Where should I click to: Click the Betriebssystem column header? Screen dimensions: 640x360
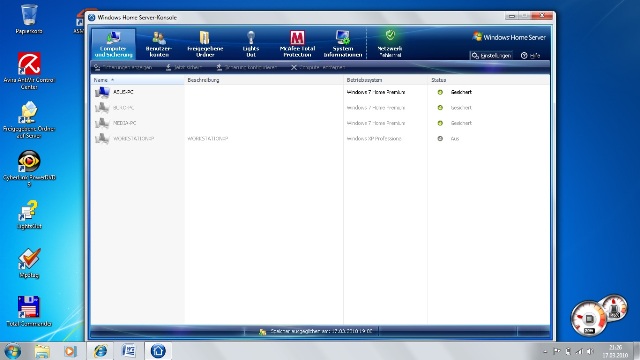385,80
